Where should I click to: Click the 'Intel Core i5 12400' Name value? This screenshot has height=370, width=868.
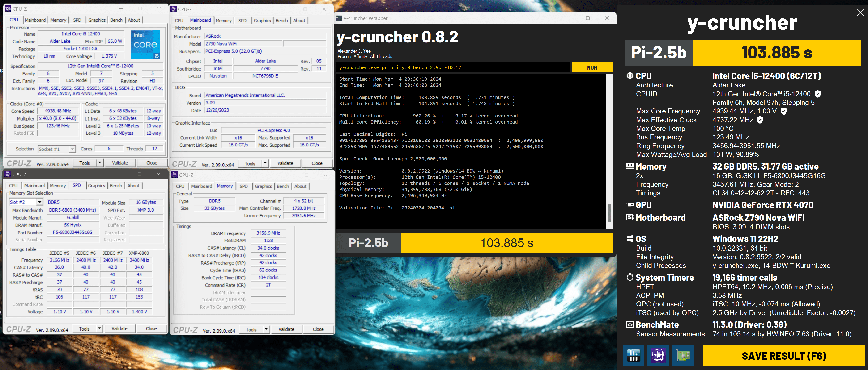81,34
